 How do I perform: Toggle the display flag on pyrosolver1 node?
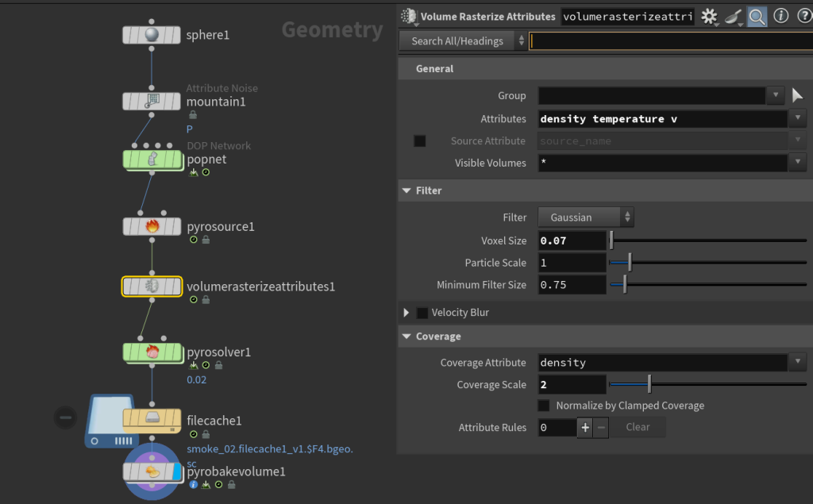175,352
